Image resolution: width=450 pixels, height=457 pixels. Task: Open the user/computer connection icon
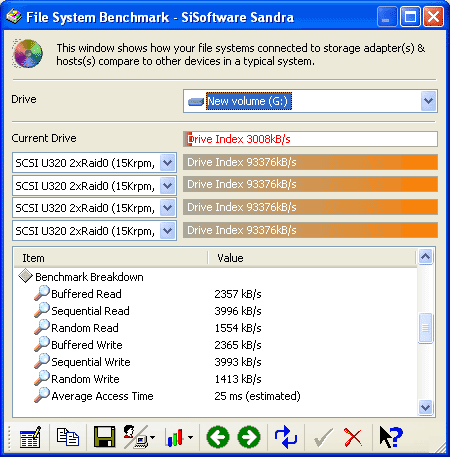(135, 437)
